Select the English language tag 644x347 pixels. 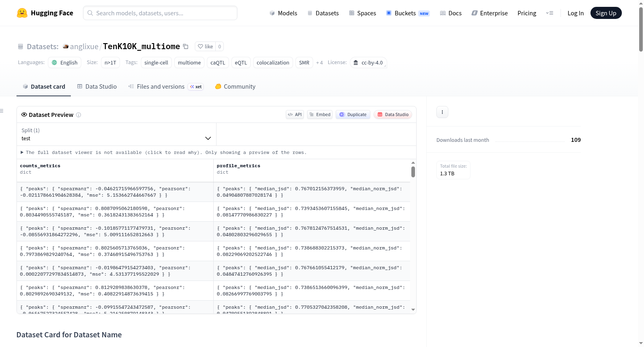pos(65,62)
